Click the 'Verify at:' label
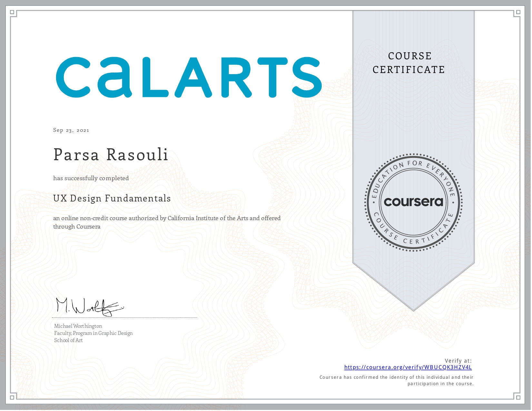The height and width of the screenshot is (411, 532). pos(458,361)
